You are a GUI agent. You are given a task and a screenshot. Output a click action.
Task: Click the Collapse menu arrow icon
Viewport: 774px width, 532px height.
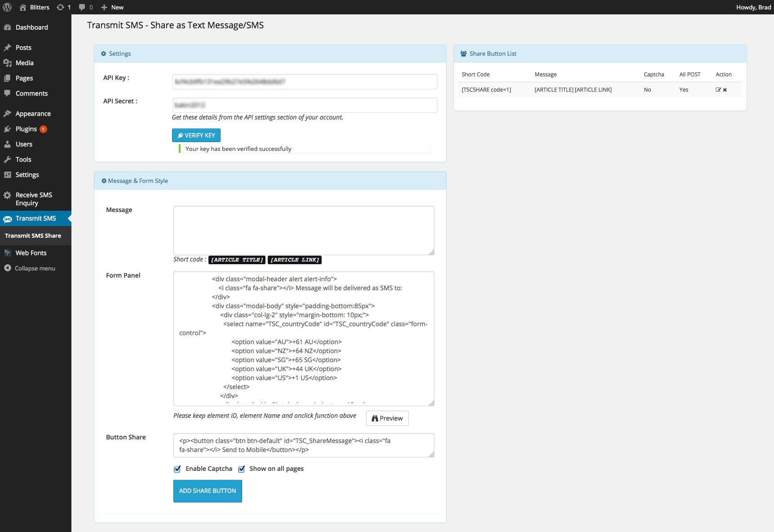click(x=8, y=268)
